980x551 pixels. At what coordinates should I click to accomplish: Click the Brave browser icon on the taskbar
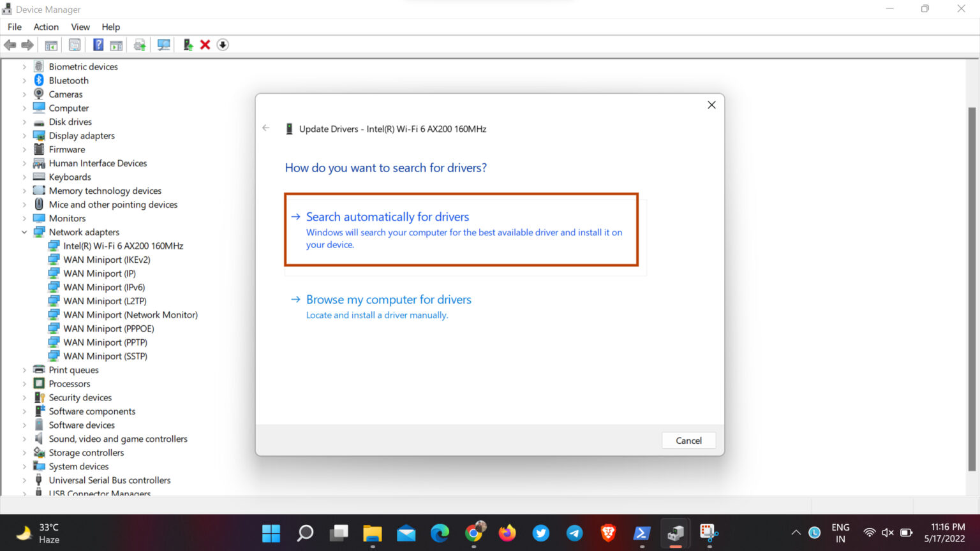tap(607, 533)
